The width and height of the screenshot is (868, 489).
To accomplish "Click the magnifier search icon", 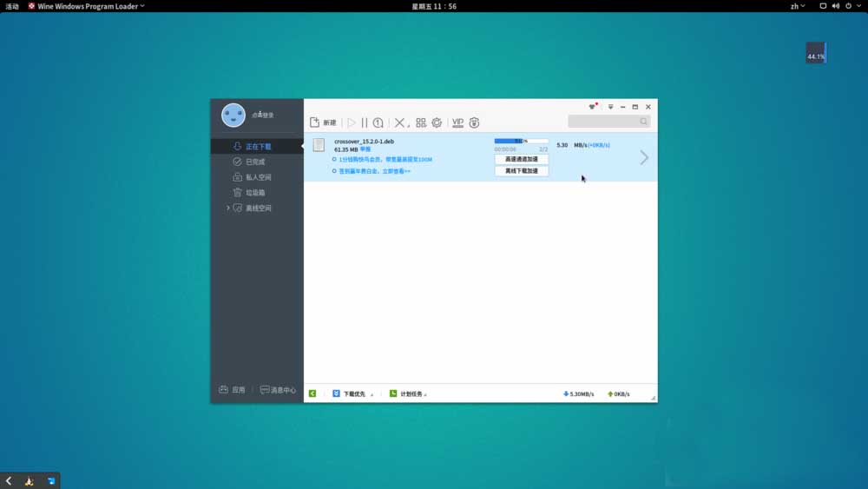I will 644,122.
